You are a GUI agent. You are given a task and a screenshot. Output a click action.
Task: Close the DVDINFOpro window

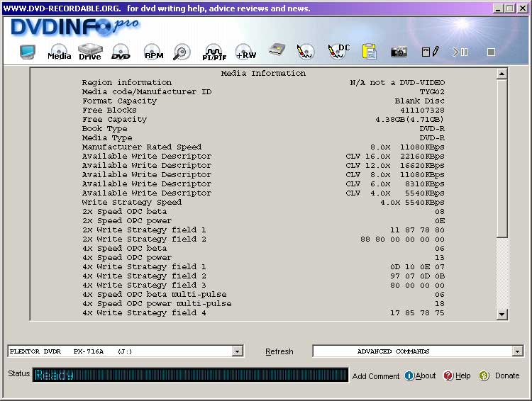[523, 9]
